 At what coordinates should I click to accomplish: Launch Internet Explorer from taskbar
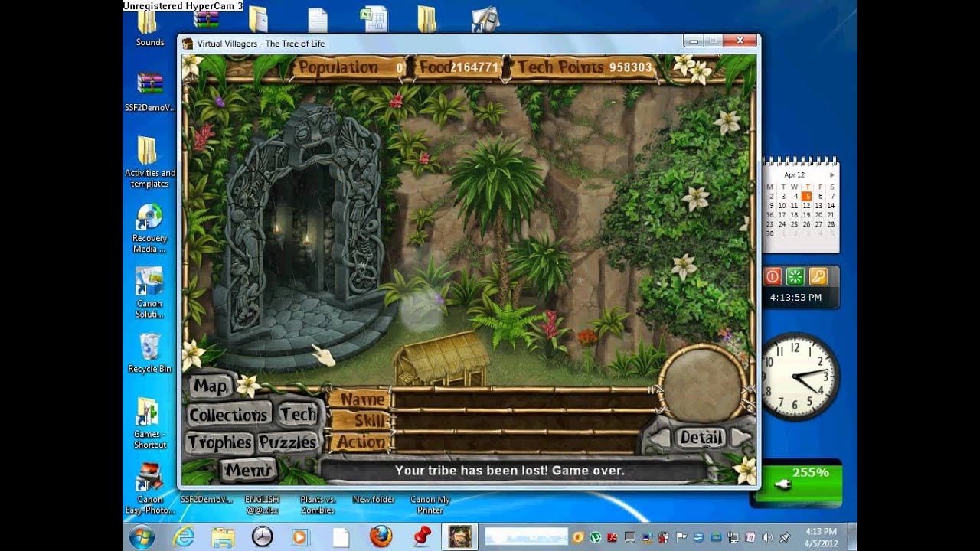coord(184,537)
